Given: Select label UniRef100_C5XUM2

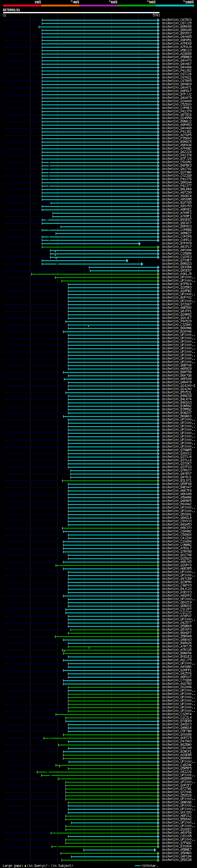Looking at the screenshot, I should (177, 162).
